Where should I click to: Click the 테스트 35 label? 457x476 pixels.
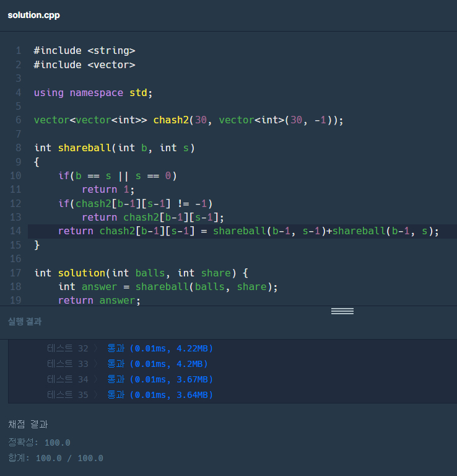point(67,395)
